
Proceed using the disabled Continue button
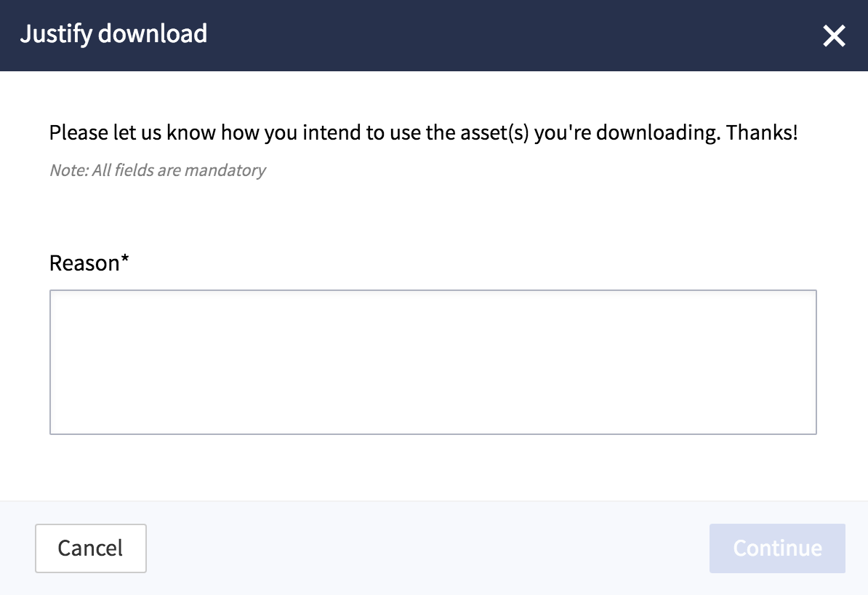(777, 548)
